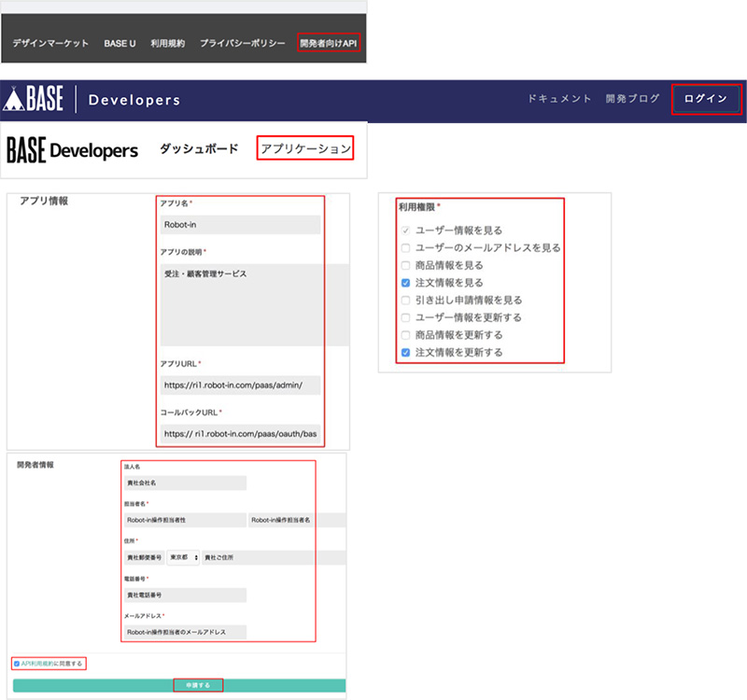Click the BASE tent logo
The width and height of the screenshot is (747, 700).
point(33,99)
